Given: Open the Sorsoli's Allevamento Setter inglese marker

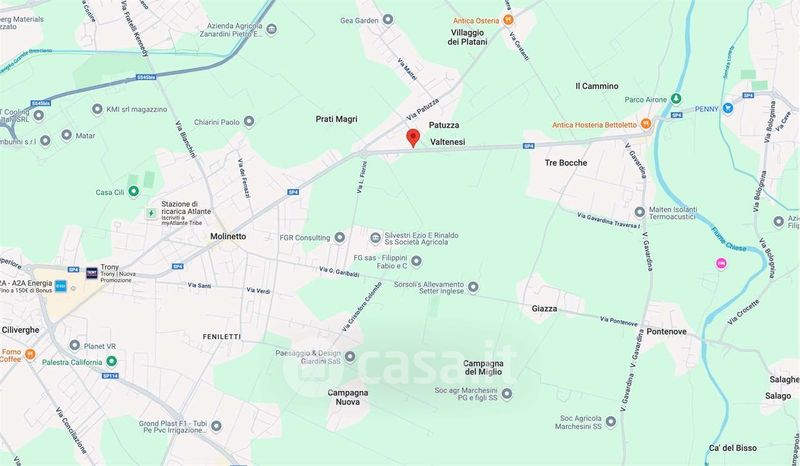Looking at the screenshot, I should [x=473, y=287].
